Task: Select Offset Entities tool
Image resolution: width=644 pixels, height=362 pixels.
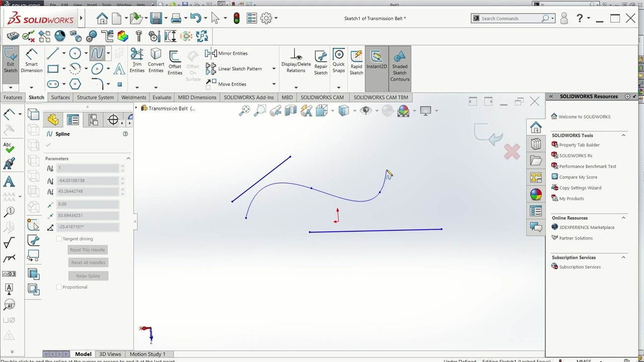Action: click(175, 63)
